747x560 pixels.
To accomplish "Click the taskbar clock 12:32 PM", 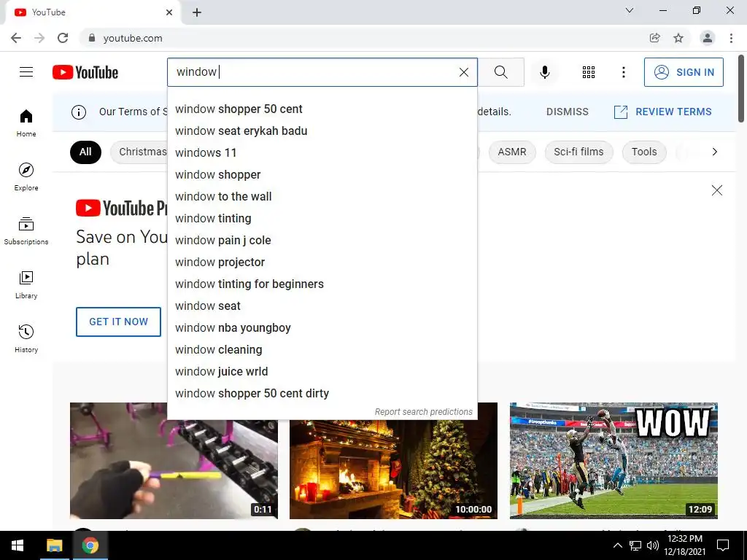I will click(x=685, y=545).
